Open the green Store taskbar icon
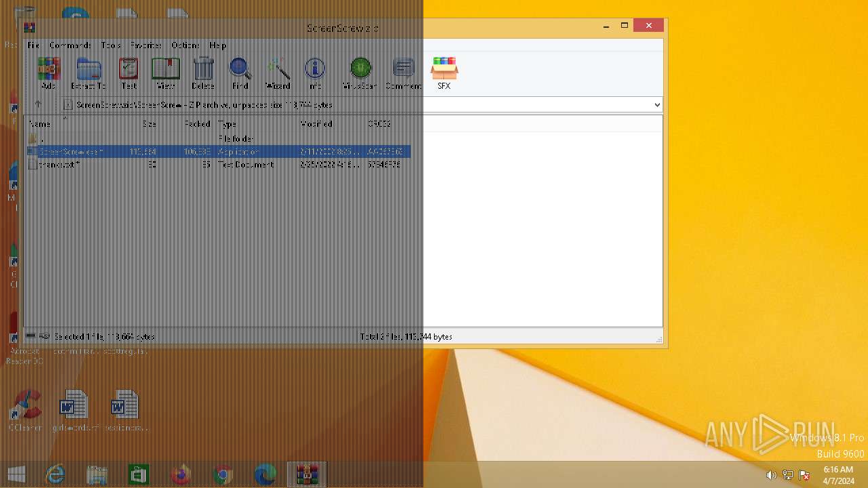868x488 pixels. click(139, 476)
